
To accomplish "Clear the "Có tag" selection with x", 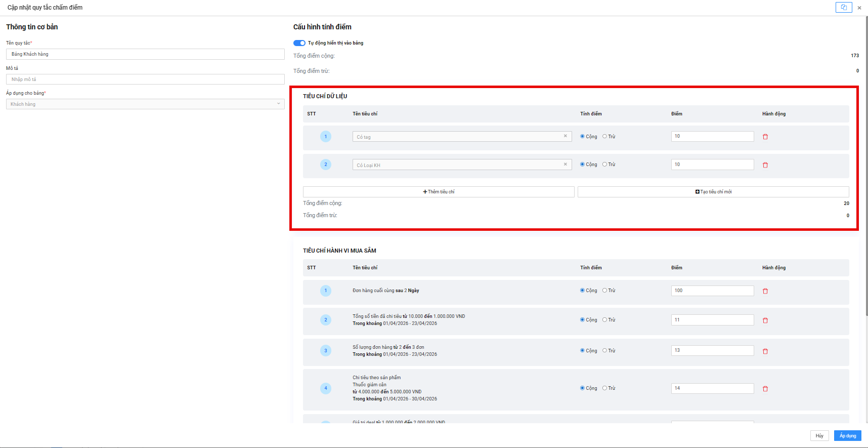I will click(x=565, y=136).
